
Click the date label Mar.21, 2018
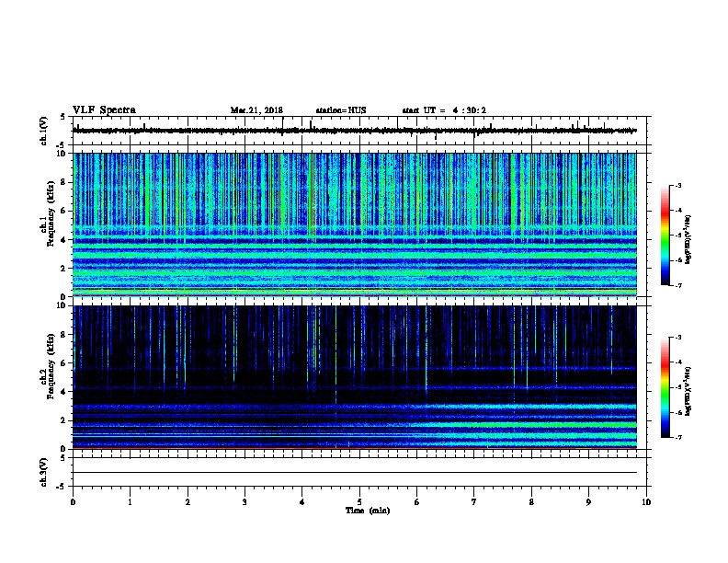coord(256,110)
